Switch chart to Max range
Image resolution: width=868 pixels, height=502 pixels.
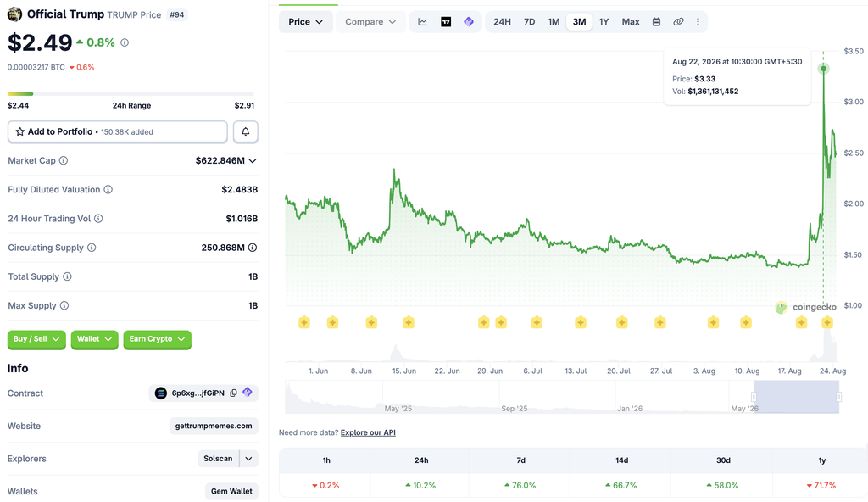pos(631,21)
